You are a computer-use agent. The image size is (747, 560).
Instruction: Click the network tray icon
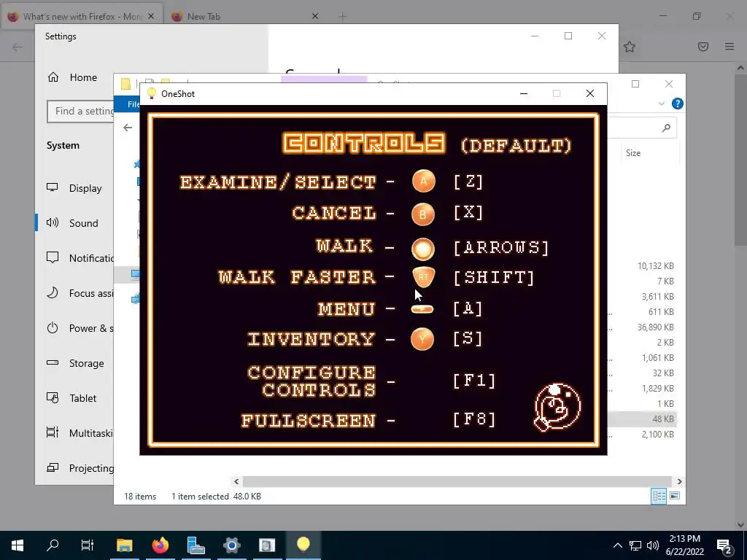635,545
